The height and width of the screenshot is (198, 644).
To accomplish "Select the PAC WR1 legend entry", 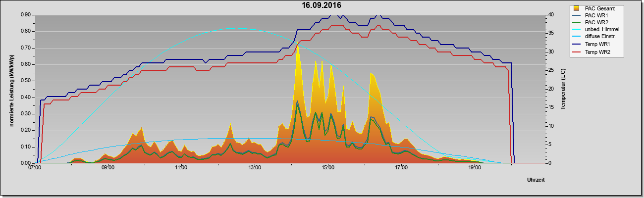I will point(596,15).
